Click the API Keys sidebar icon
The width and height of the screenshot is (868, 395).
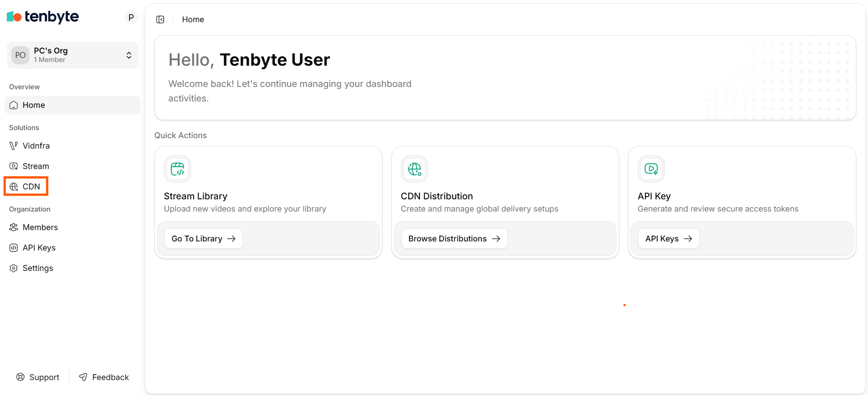(14, 248)
